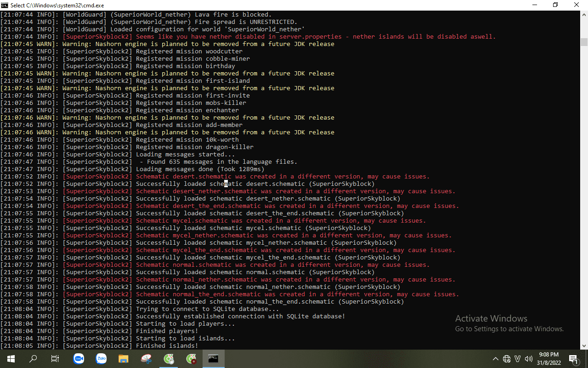Open the Zalo app in taskbar
The width and height of the screenshot is (588, 368).
coord(101,359)
